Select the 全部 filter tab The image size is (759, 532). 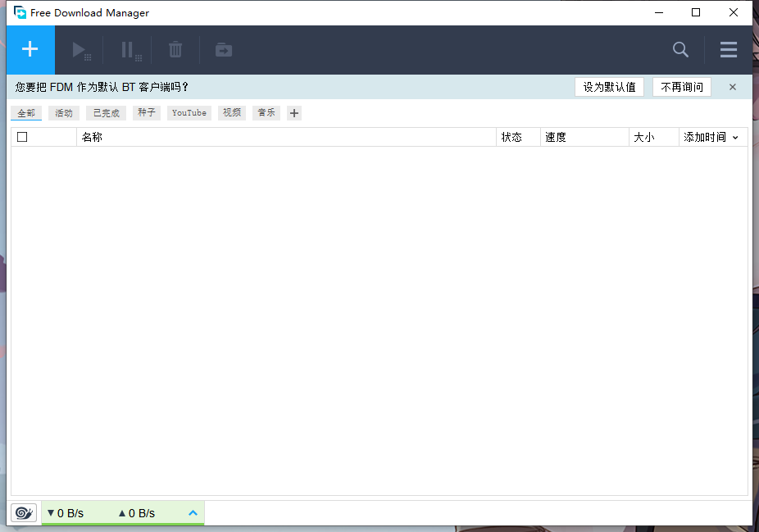26,113
